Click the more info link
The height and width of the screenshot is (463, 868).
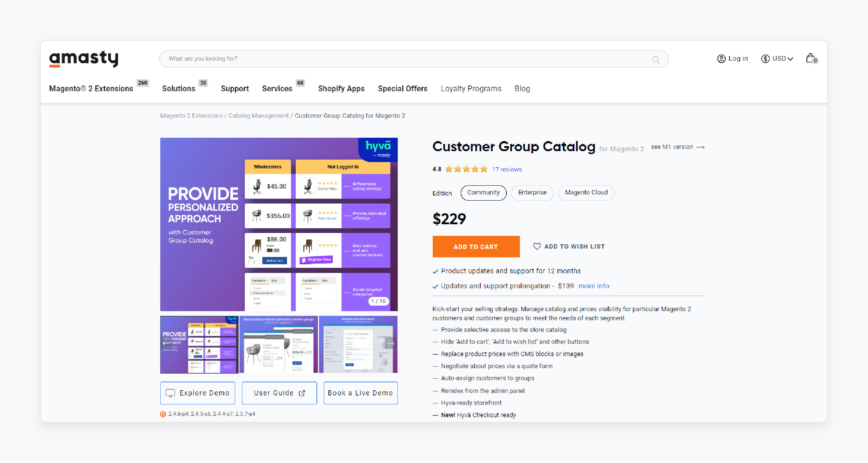tap(594, 286)
